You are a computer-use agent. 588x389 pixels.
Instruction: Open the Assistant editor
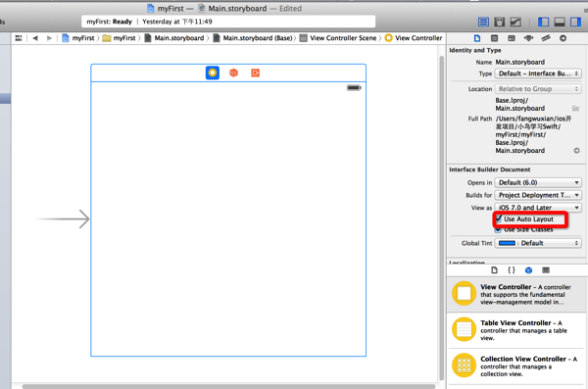pyautogui.click(x=500, y=23)
